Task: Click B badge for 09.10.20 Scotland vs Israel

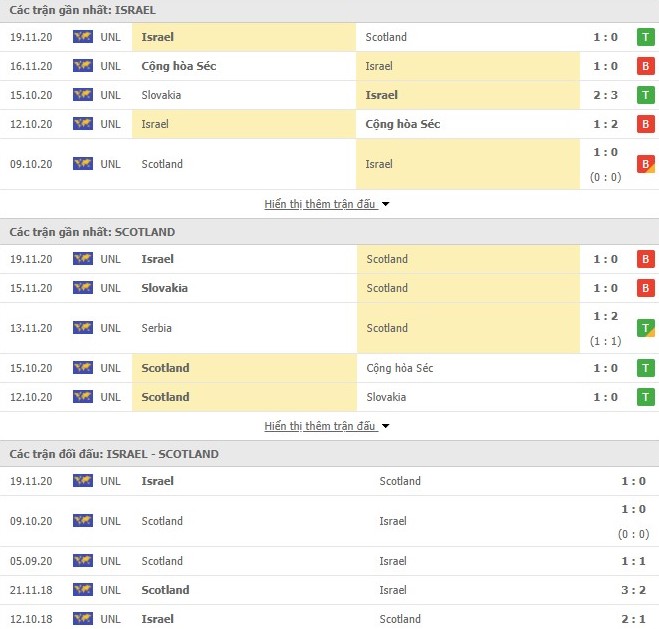Action: tap(646, 164)
